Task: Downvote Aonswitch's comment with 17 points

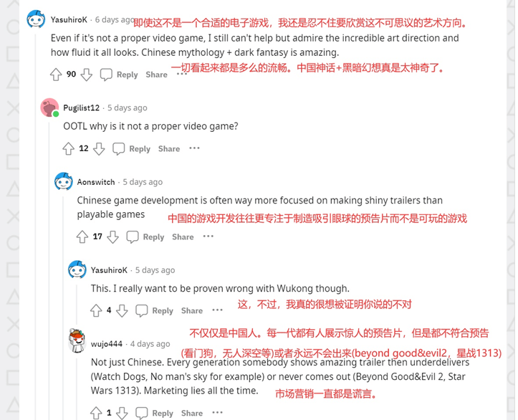Action: click(x=112, y=237)
